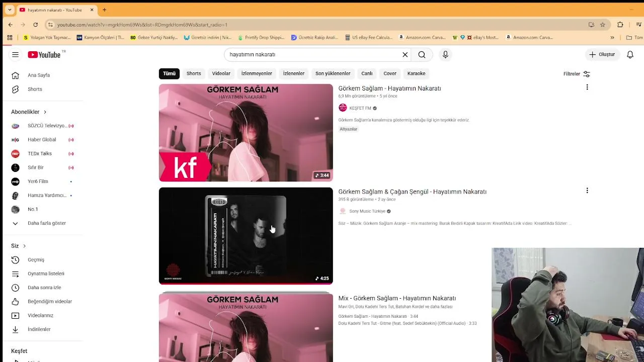The width and height of the screenshot is (644, 362).
Task: Click the magnifier search button
Action: [x=422, y=54]
